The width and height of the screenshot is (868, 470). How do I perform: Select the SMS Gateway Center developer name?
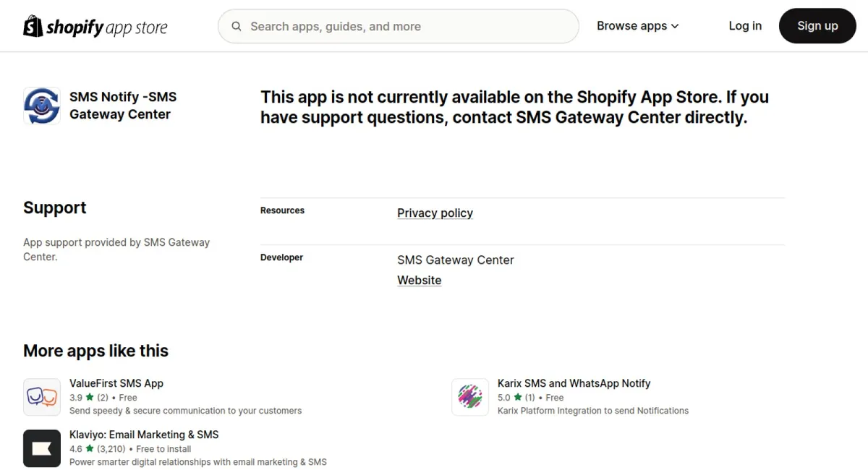click(x=456, y=260)
